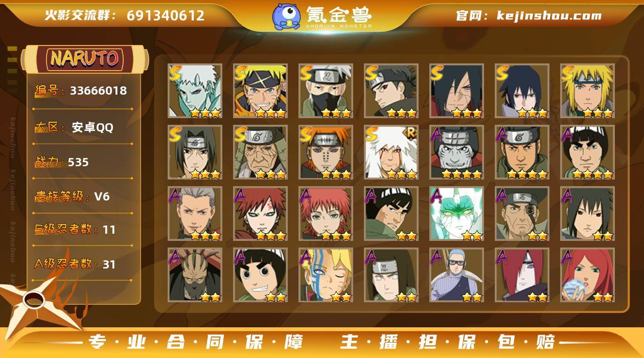
Task: Click the S级忍者数 11 row
Action: [x=83, y=230]
